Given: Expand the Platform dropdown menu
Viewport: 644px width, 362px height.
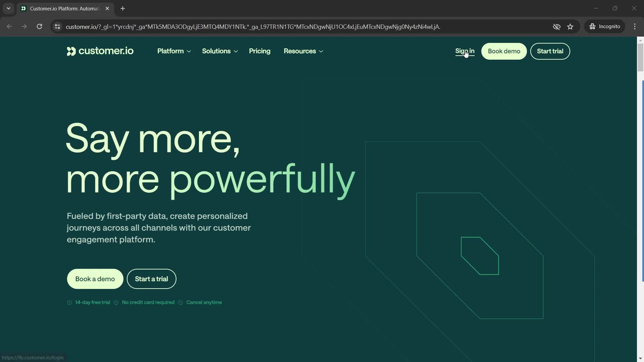Looking at the screenshot, I should point(173,51).
